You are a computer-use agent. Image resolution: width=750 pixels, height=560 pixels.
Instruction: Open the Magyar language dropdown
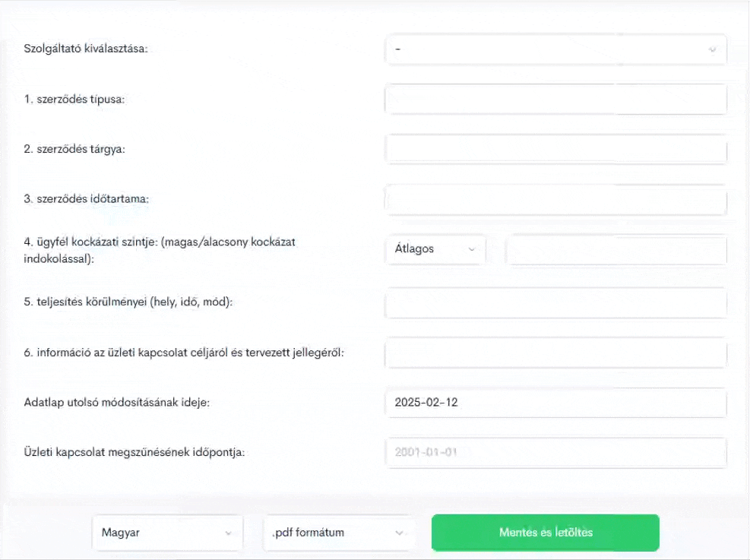[167, 533]
